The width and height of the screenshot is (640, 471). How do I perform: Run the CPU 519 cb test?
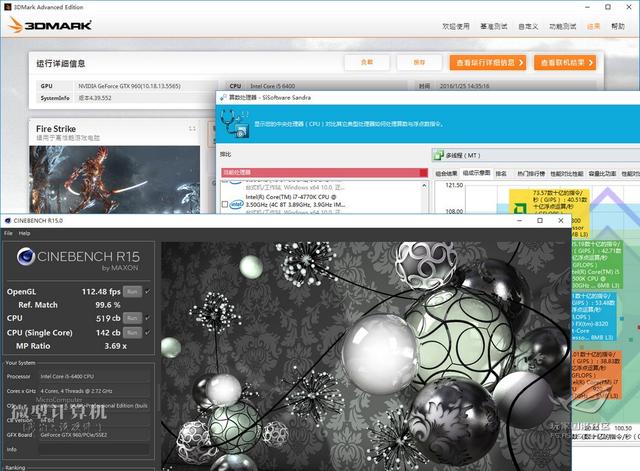click(x=132, y=318)
